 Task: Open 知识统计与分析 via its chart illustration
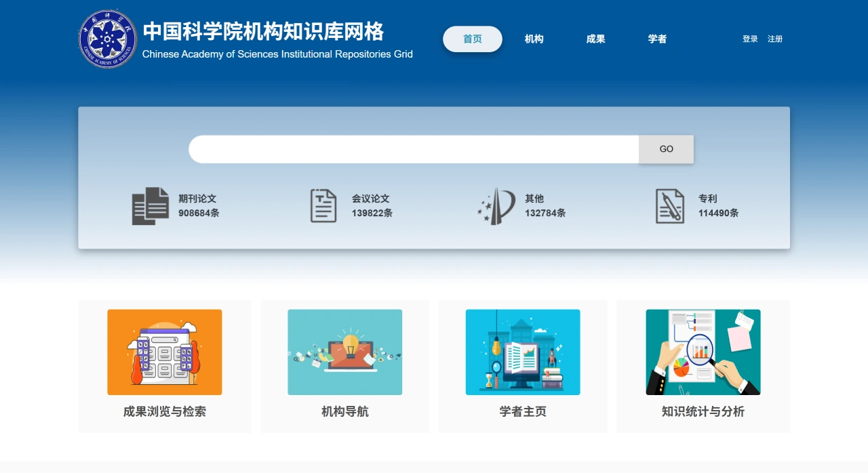pyautogui.click(x=703, y=352)
